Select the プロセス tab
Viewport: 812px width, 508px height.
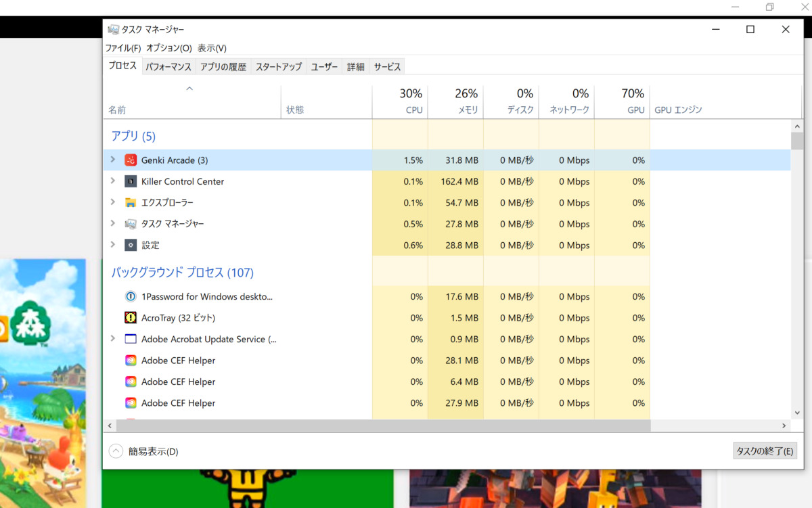coord(122,66)
